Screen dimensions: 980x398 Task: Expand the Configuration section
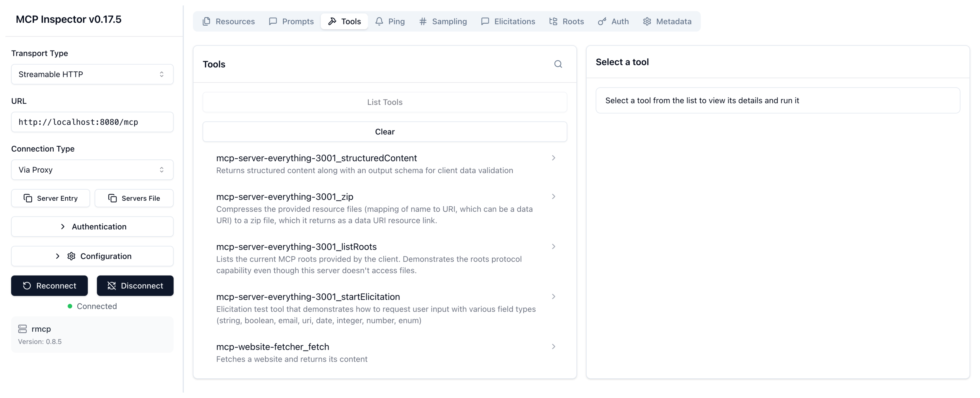coord(92,256)
